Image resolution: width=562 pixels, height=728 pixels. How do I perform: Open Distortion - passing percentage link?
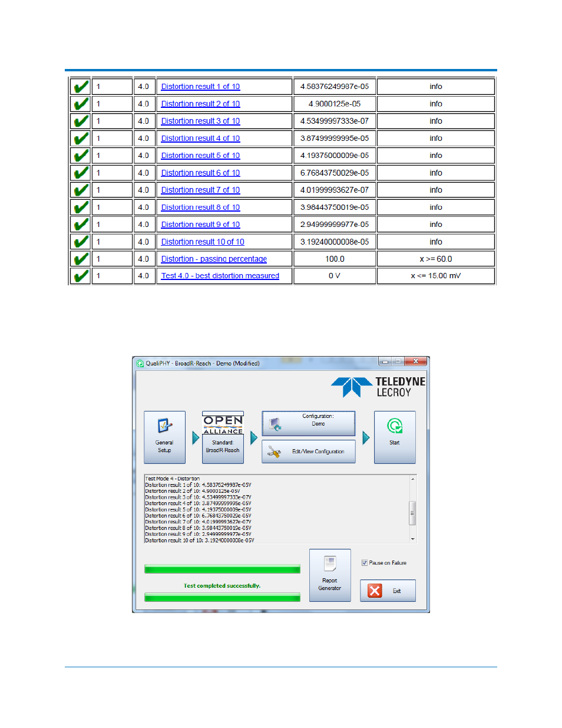coord(214,259)
